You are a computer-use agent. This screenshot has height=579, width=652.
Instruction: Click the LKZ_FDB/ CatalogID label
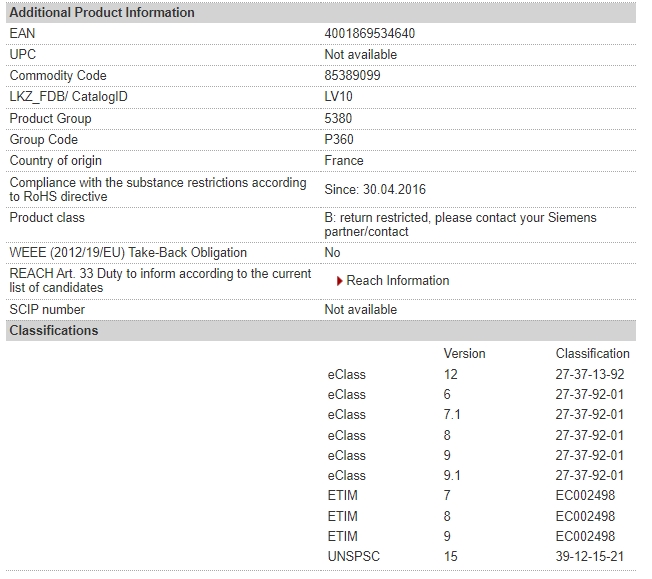(x=68, y=96)
